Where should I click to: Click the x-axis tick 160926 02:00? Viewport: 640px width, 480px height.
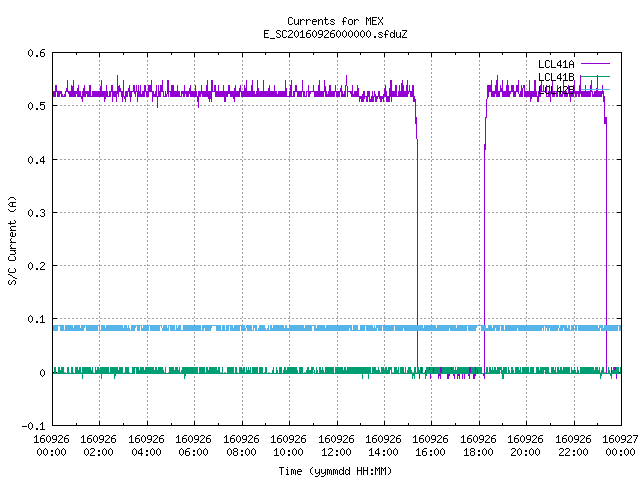98,445
